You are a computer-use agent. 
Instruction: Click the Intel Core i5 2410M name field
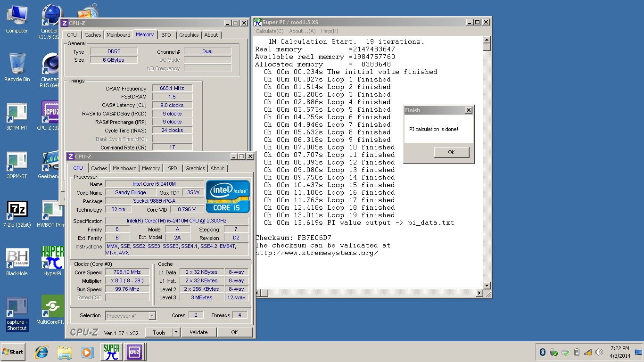(x=154, y=184)
